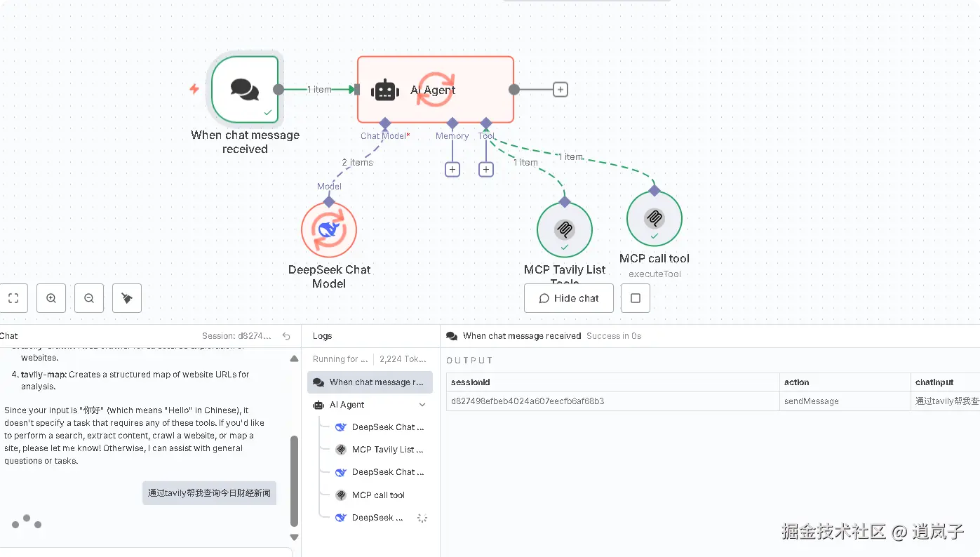This screenshot has height=557, width=980.
Task: Open the AI Agent node
Action: coord(436,89)
